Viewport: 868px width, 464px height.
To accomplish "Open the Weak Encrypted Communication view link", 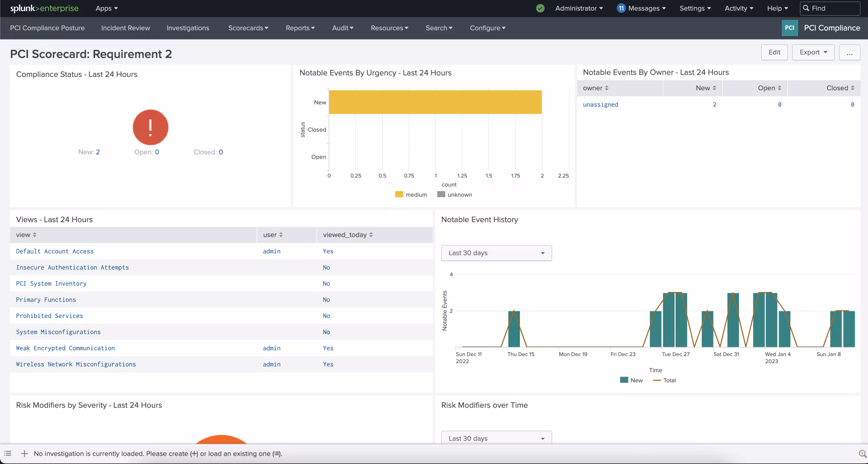I will point(66,348).
